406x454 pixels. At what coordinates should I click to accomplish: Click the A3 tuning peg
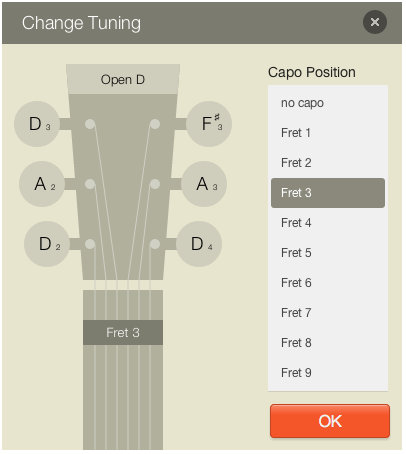click(204, 184)
